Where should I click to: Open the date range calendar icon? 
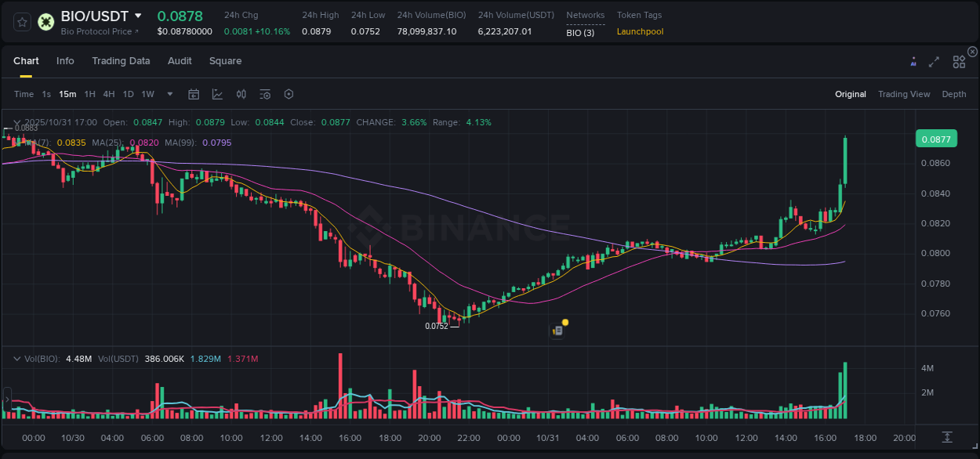(194, 94)
